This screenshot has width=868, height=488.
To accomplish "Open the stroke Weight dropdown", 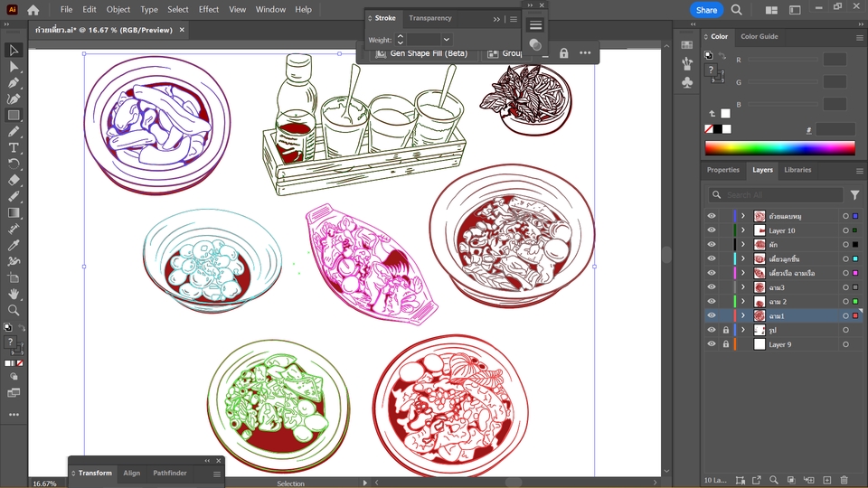I will [446, 40].
